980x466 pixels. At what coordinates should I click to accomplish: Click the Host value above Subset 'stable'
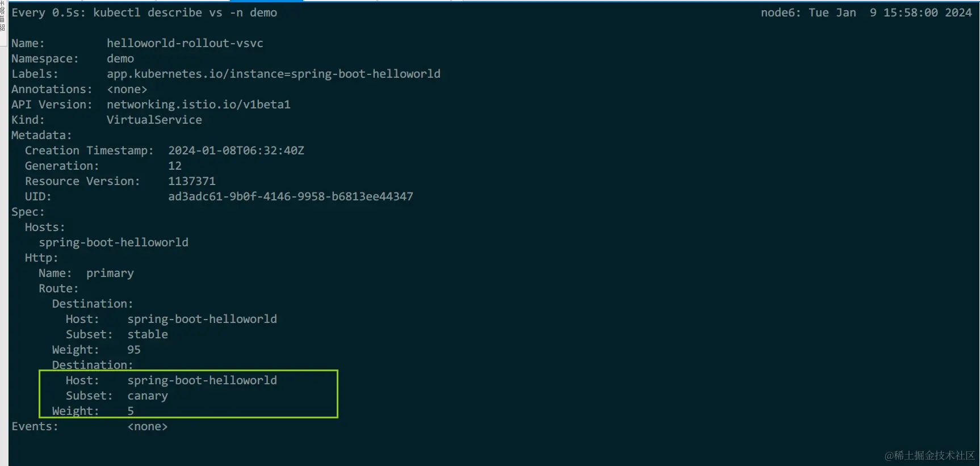pyautogui.click(x=202, y=319)
